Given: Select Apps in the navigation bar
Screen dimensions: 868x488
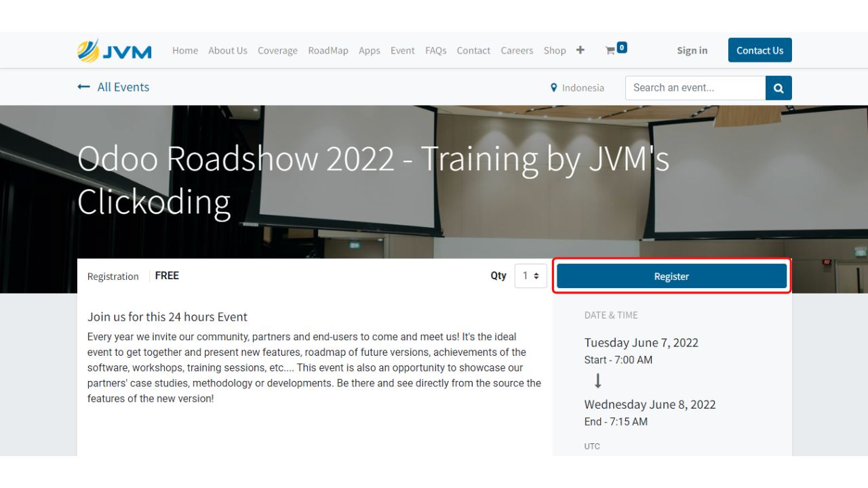Looking at the screenshot, I should 370,50.
